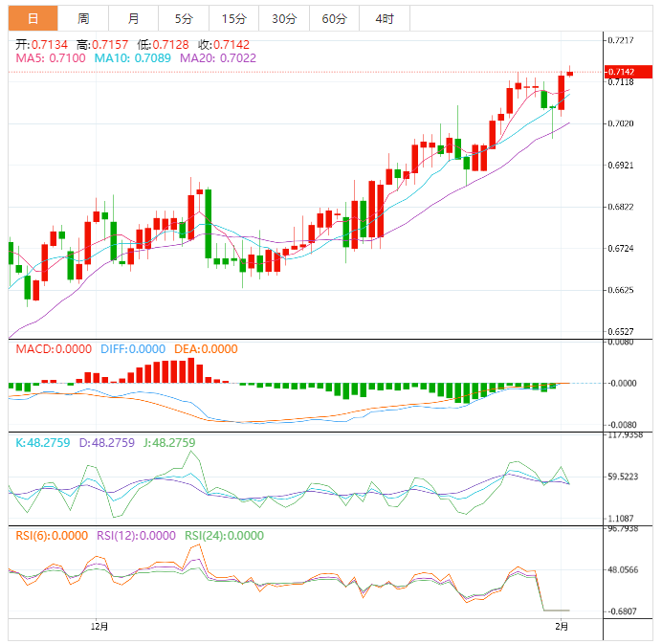Viewport: 662px width, 644px height.
Task: Click the MACD indicator label
Action: coord(54,349)
